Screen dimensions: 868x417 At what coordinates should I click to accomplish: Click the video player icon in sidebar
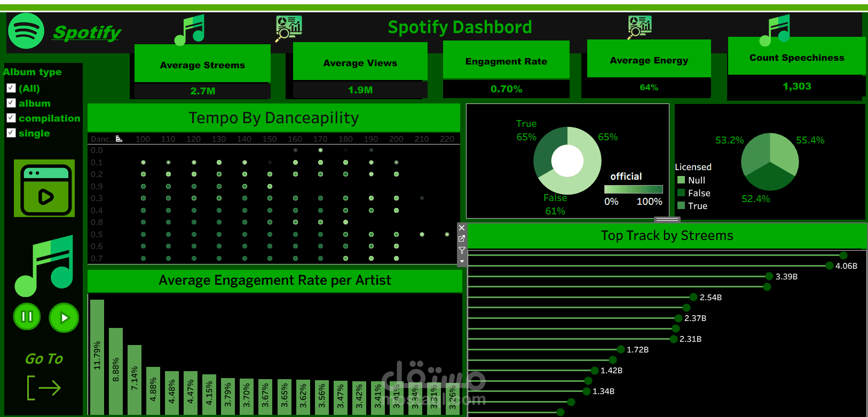click(x=44, y=188)
